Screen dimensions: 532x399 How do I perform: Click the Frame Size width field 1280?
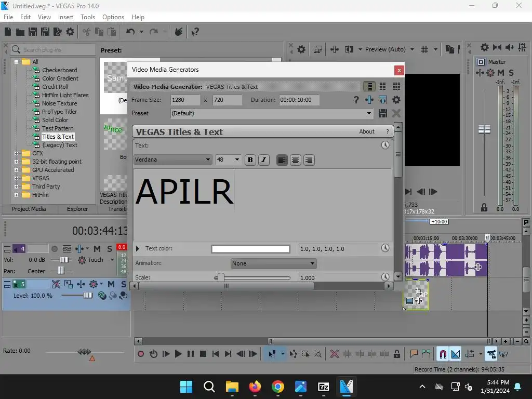coord(185,100)
